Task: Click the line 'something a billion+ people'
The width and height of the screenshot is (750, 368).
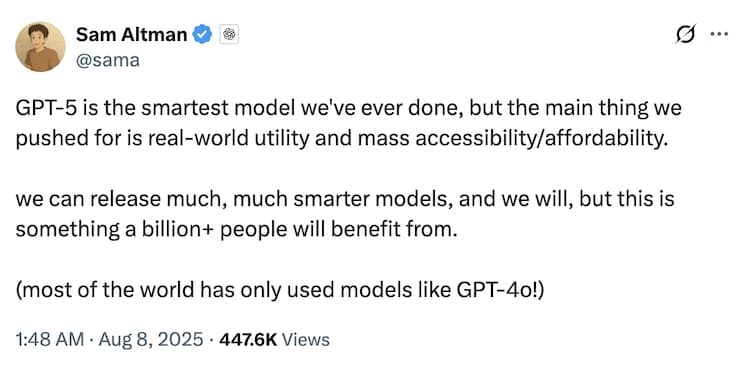Action: (x=233, y=230)
